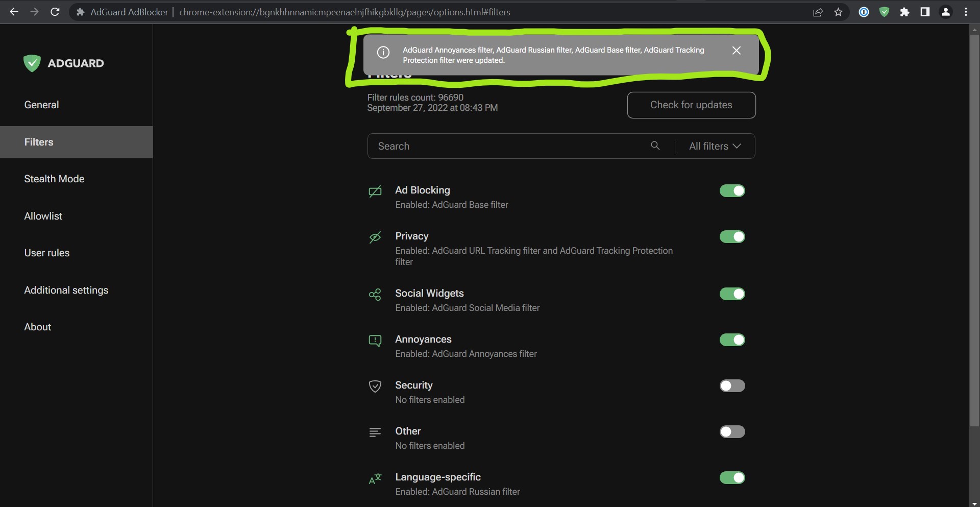This screenshot has height=507, width=980.
Task: Open the Other filter group
Action: click(x=408, y=431)
